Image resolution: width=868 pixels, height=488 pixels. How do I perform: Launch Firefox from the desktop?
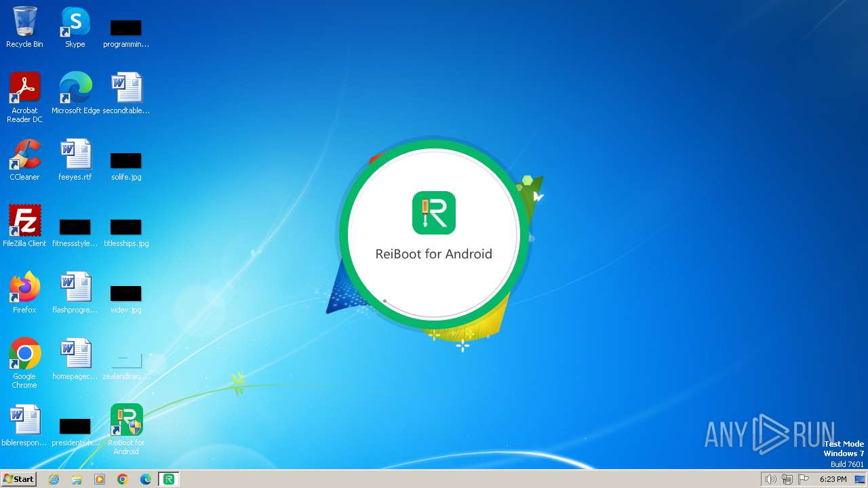click(x=24, y=293)
